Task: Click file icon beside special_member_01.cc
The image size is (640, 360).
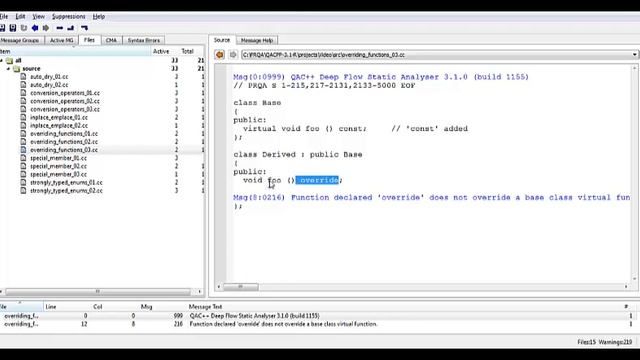Action: pos(23,158)
